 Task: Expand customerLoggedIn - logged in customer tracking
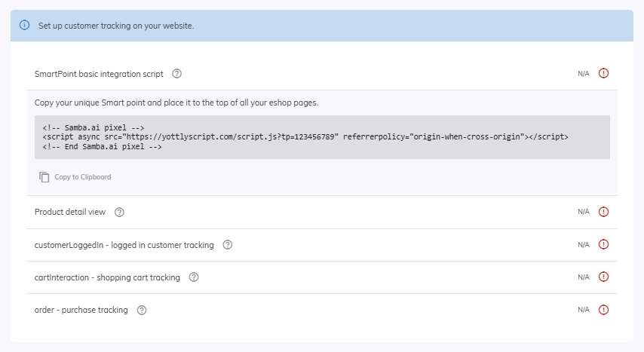[x=124, y=245]
